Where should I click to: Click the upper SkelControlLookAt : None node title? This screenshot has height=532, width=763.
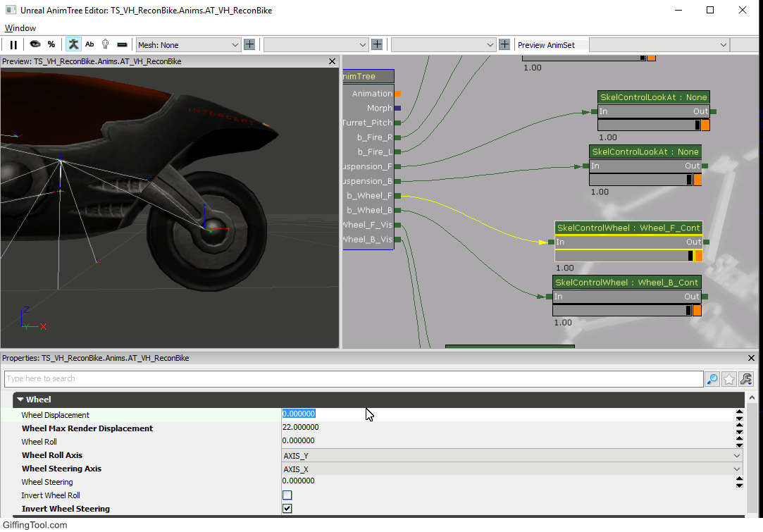coord(654,97)
